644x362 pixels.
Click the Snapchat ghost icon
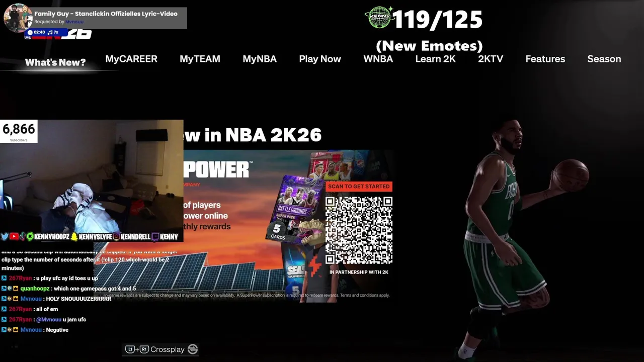(x=74, y=236)
